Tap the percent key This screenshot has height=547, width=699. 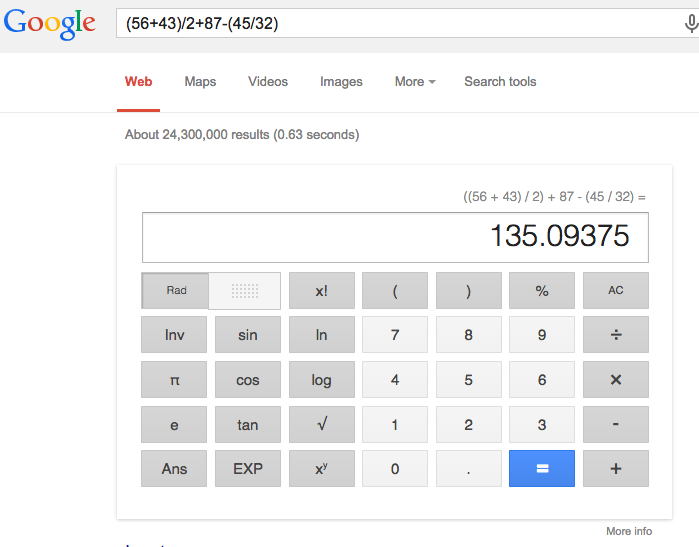click(x=542, y=291)
